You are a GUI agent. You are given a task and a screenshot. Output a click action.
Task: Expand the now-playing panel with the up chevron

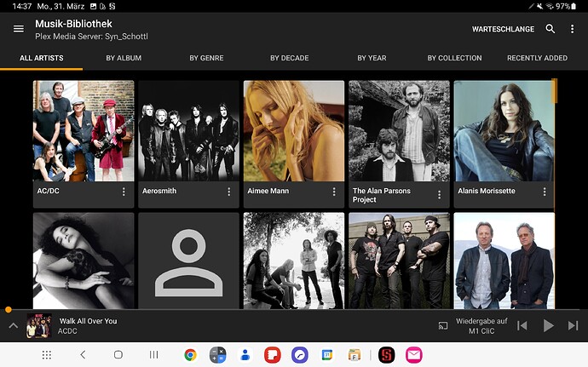click(x=13, y=325)
